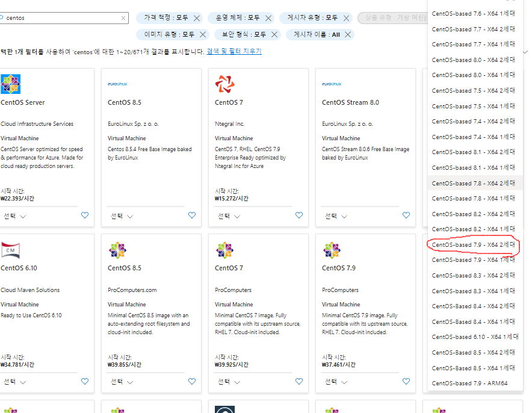Select CentOS-based 7.9 - X64 2세대 plan
This screenshot has height=413, width=532.
(x=474, y=244)
